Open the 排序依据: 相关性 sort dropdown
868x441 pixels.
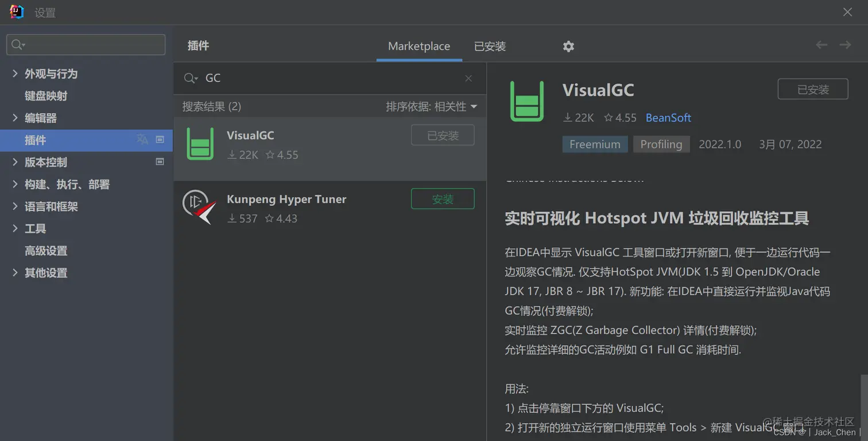(x=431, y=107)
